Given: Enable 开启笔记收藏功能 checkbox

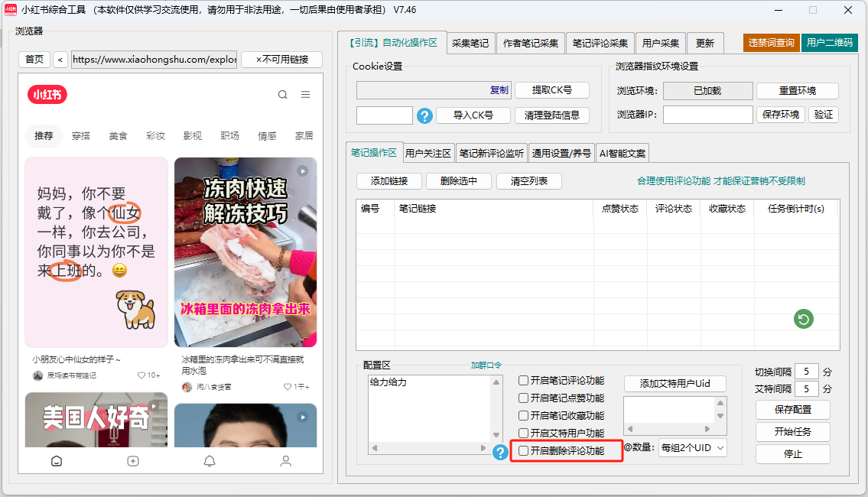Looking at the screenshot, I should (523, 416).
